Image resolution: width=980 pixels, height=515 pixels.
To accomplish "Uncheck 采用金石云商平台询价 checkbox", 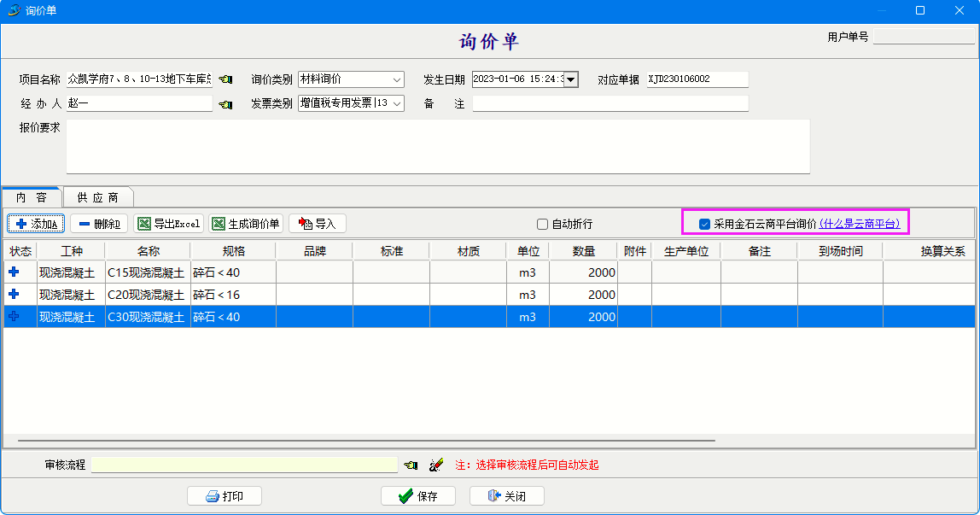I will tap(705, 225).
